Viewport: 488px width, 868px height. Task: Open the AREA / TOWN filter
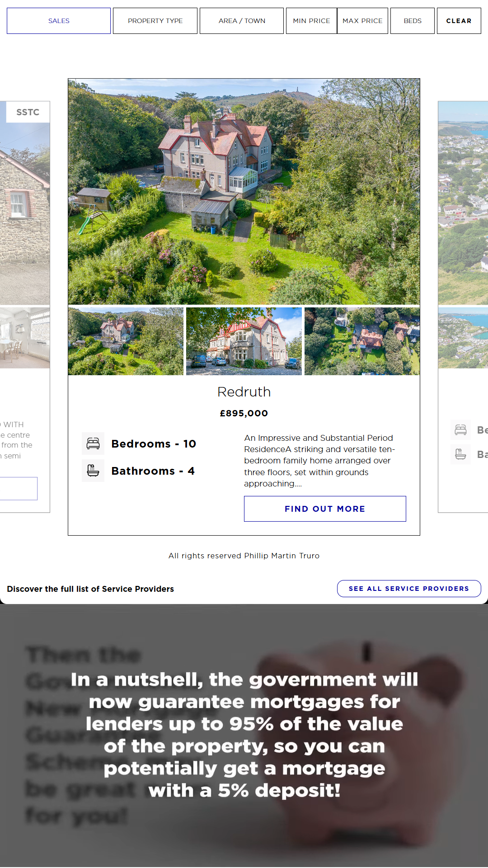(242, 21)
